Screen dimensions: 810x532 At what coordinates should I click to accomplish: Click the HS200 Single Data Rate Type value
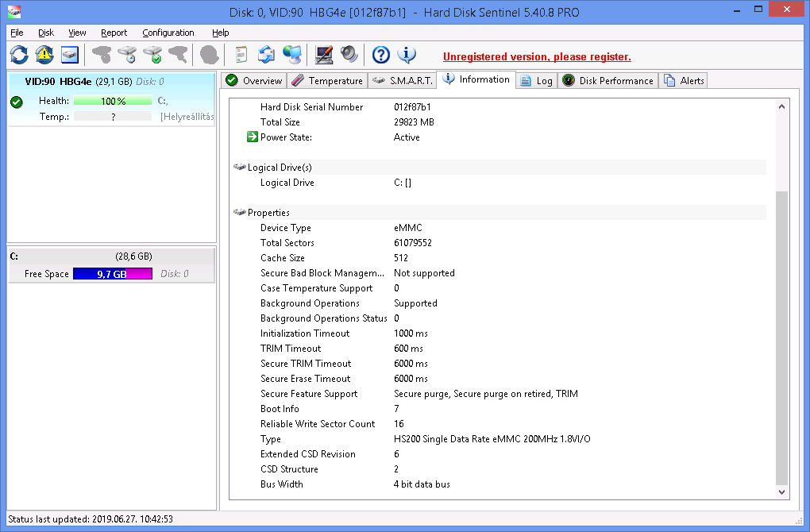492,439
